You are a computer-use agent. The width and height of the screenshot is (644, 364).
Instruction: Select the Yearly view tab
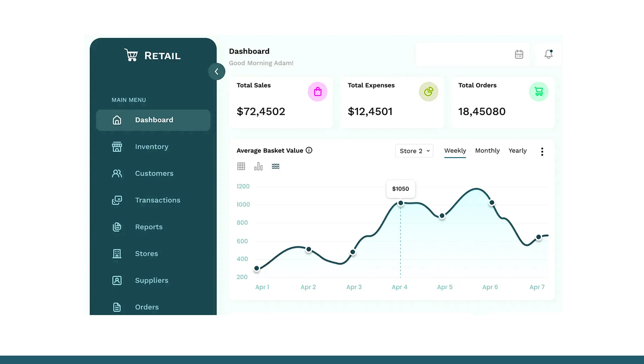click(x=517, y=151)
